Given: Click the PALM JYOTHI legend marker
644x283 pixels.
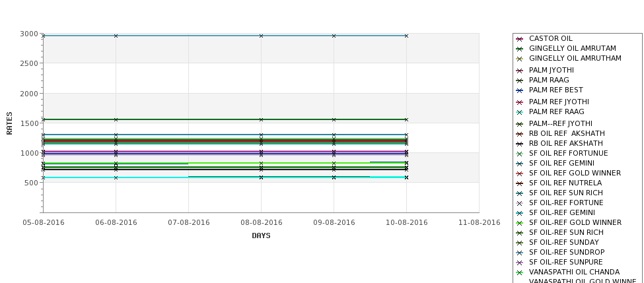Looking at the screenshot, I should (520, 71).
